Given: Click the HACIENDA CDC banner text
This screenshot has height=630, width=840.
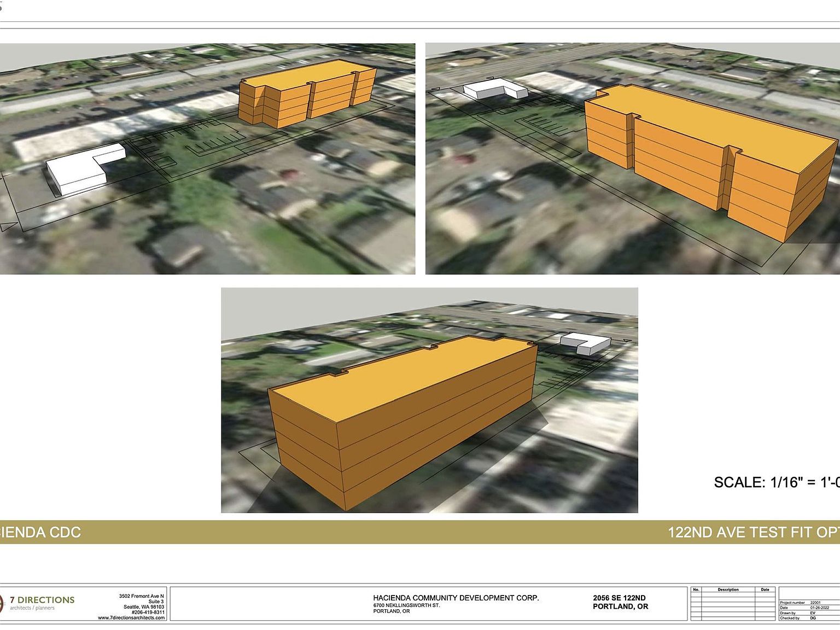Looking at the screenshot, I should (40, 532).
